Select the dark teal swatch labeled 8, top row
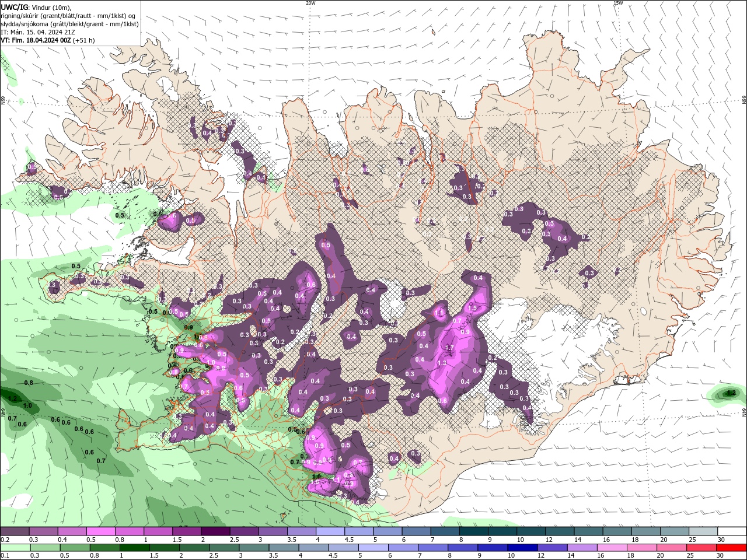Screen dimensions: 747x560 pos(474,531)
